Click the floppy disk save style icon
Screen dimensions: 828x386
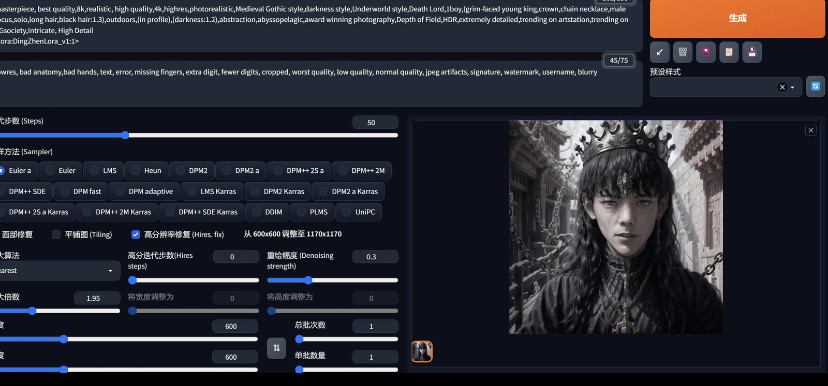coord(752,52)
